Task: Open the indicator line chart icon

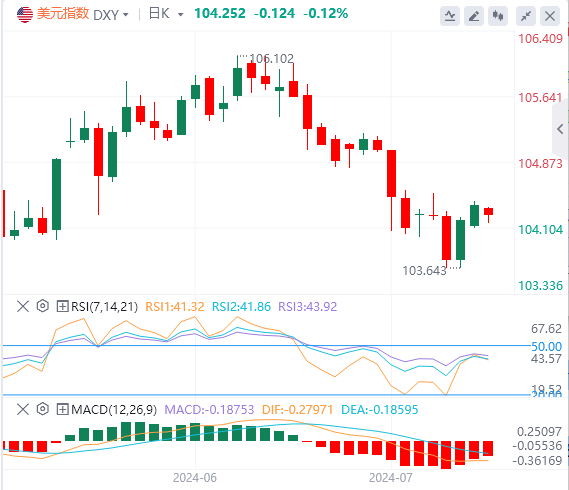Action: [450, 16]
